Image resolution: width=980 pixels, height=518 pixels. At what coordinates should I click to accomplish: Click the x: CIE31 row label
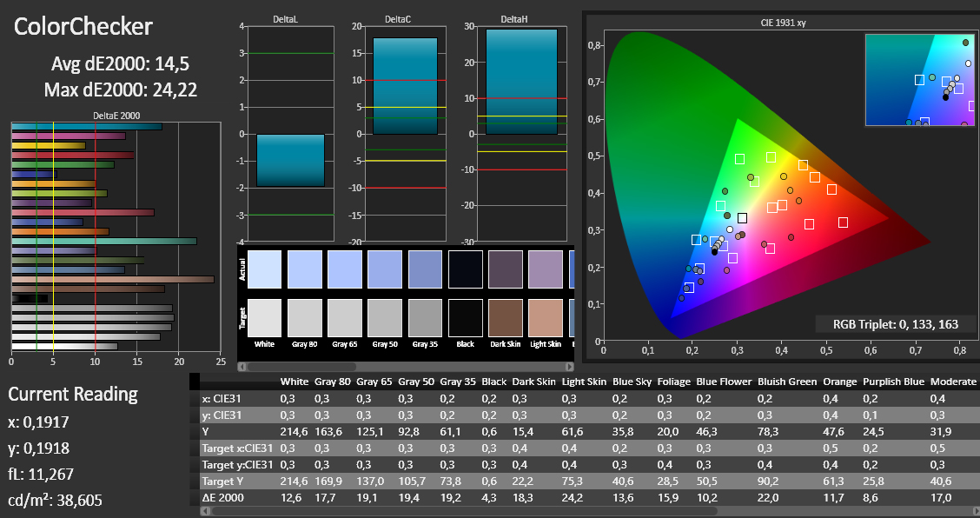[x=222, y=399]
